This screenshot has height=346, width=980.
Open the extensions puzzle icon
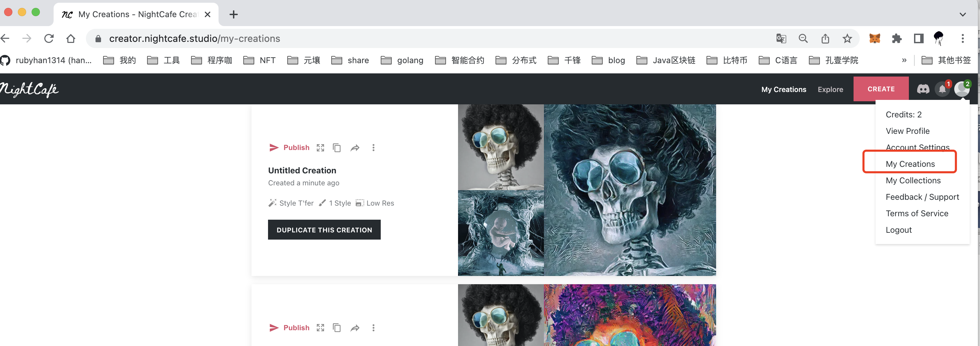click(897, 38)
